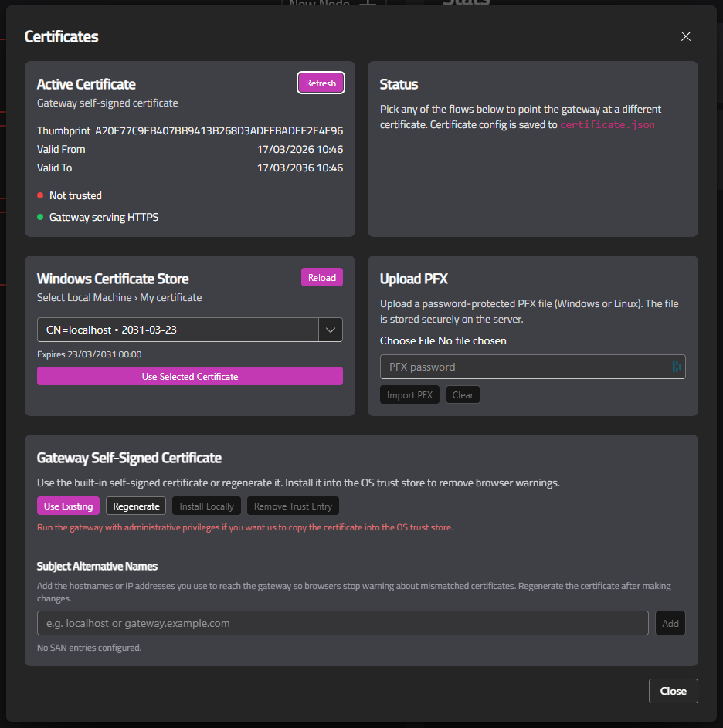Viewport: 723px width, 728px height.
Task: Click the certificate dropdown chevron
Action: (x=330, y=329)
